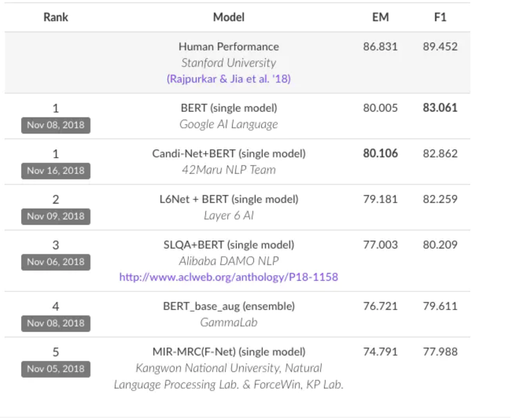Click the MIR-MRC(F-Net) (single model) title
512x420 pixels.
pyautogui.click(x=229, y=352)
